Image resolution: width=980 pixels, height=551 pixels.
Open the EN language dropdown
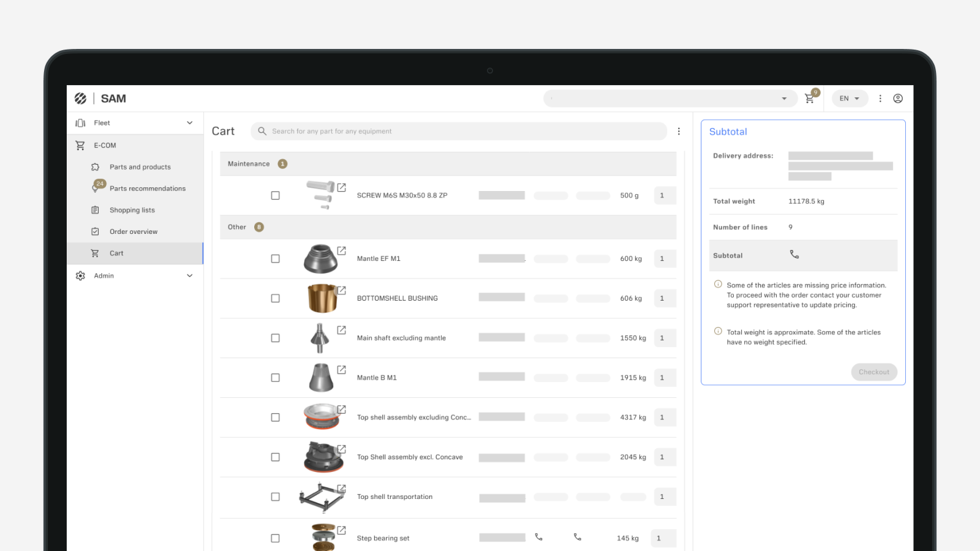click(850, 99)
